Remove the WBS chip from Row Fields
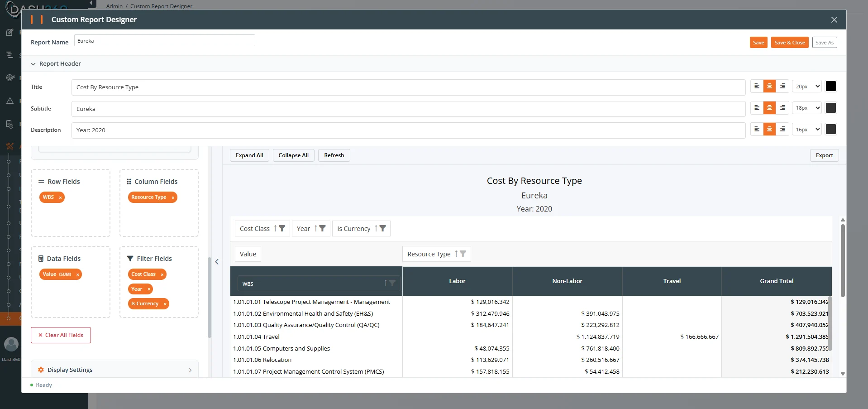This screenshot has width=868, height=409. point(60,197)
